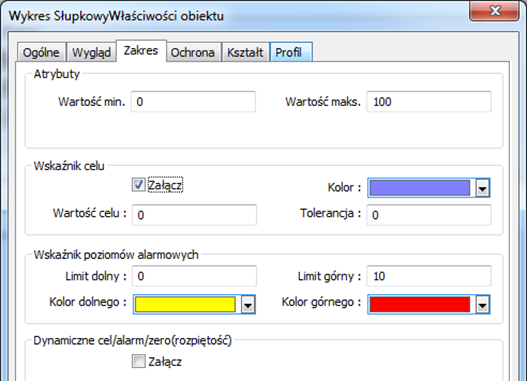Click the Limit górny input field

click(x=429, y=276)
